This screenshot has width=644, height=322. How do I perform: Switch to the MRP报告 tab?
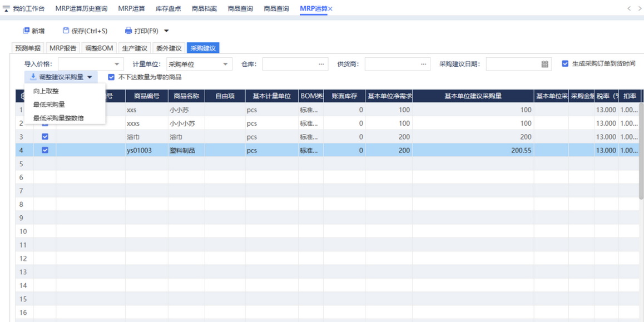click(x=63, y=48)
